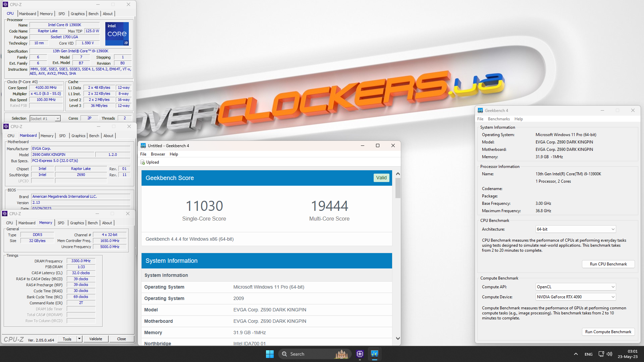Open the clock showing 03:01 23-May-23
The image size is (644, 362).
tap(628, 354)
